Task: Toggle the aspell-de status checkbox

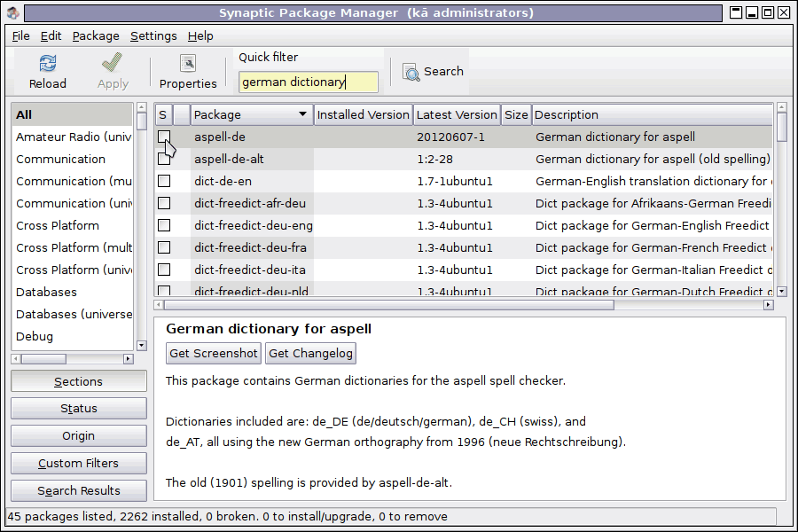Action: coord(164,137)
